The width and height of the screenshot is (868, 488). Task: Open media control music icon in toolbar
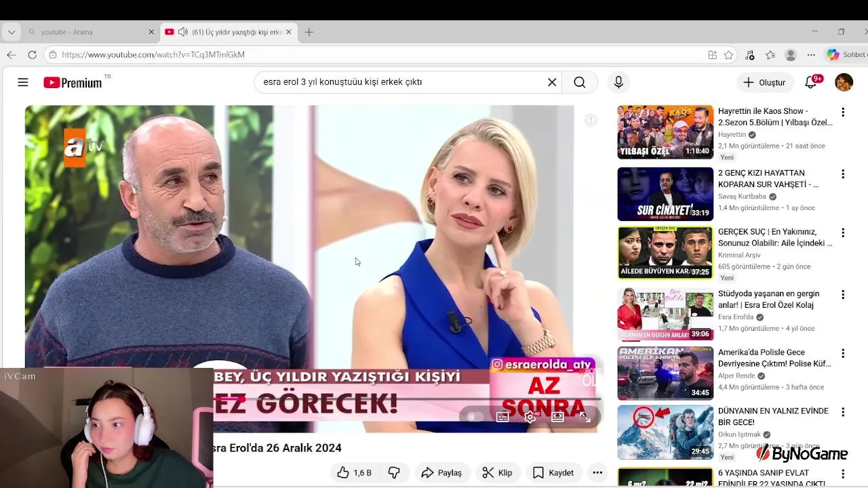(x=749, y=55)
